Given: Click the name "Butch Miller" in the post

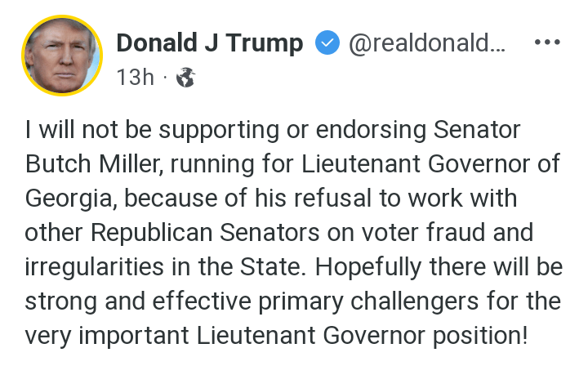Looking at the screenshot, I should 97,163.
